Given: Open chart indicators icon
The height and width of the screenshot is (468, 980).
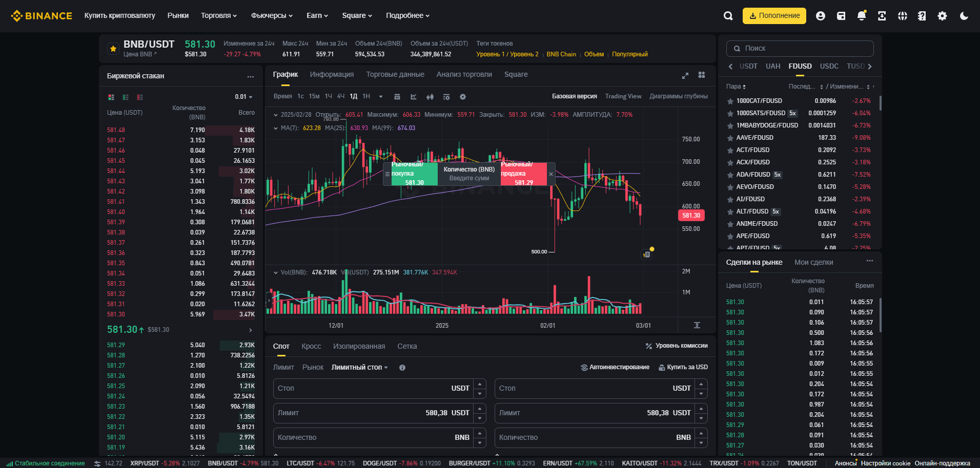Looking at the screenshot, I should pos(414,97).
